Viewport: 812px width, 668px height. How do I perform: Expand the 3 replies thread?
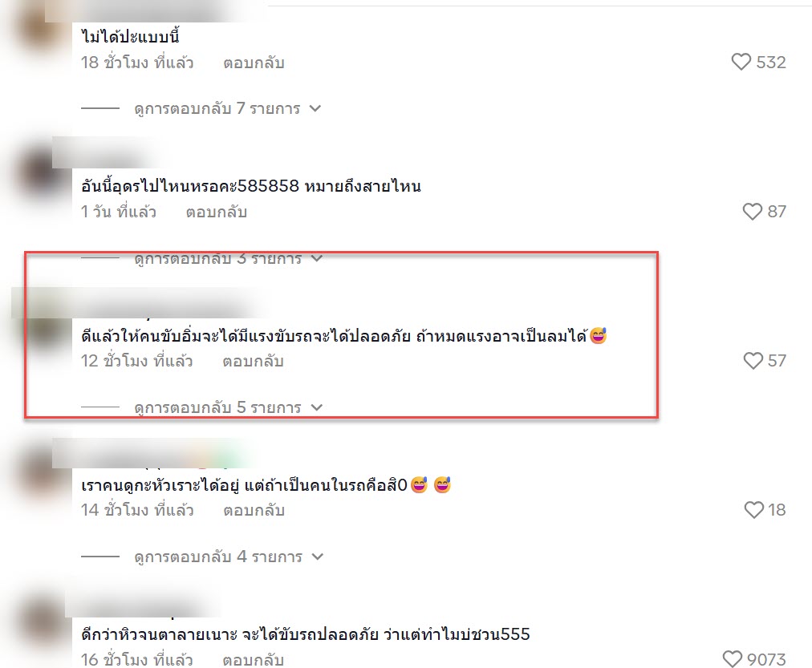(229, 258)
